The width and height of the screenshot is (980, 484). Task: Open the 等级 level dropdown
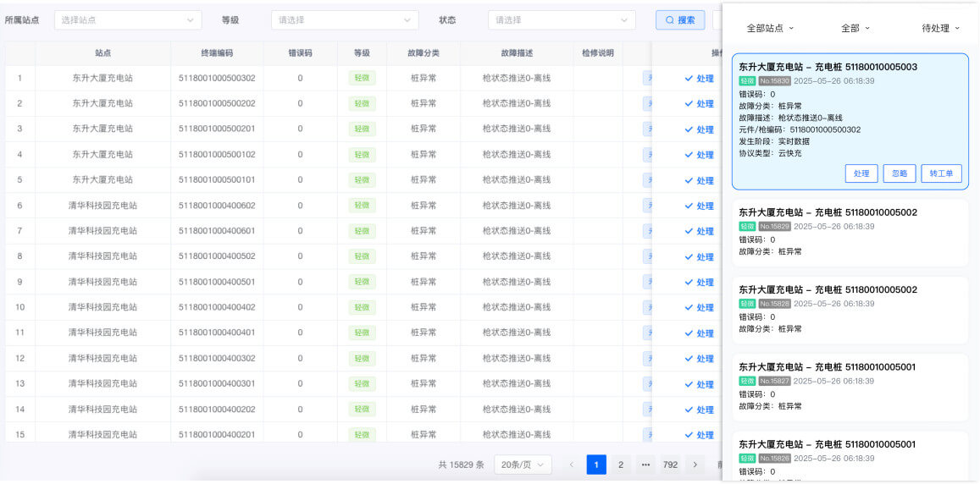coord(345,19)
